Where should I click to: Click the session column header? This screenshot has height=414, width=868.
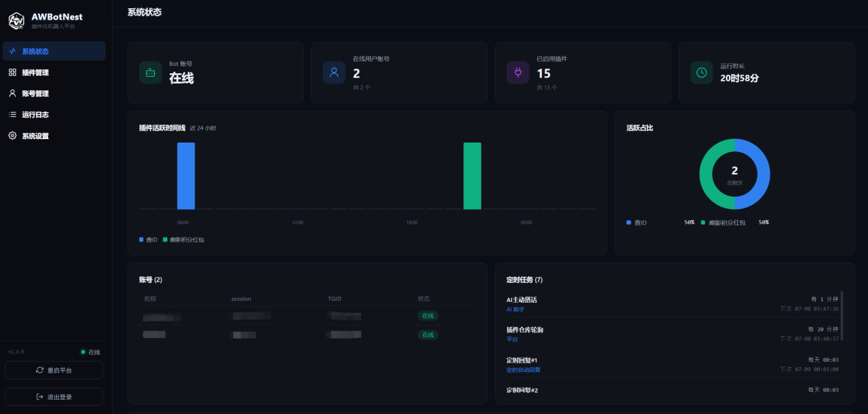tap(241, 299)
